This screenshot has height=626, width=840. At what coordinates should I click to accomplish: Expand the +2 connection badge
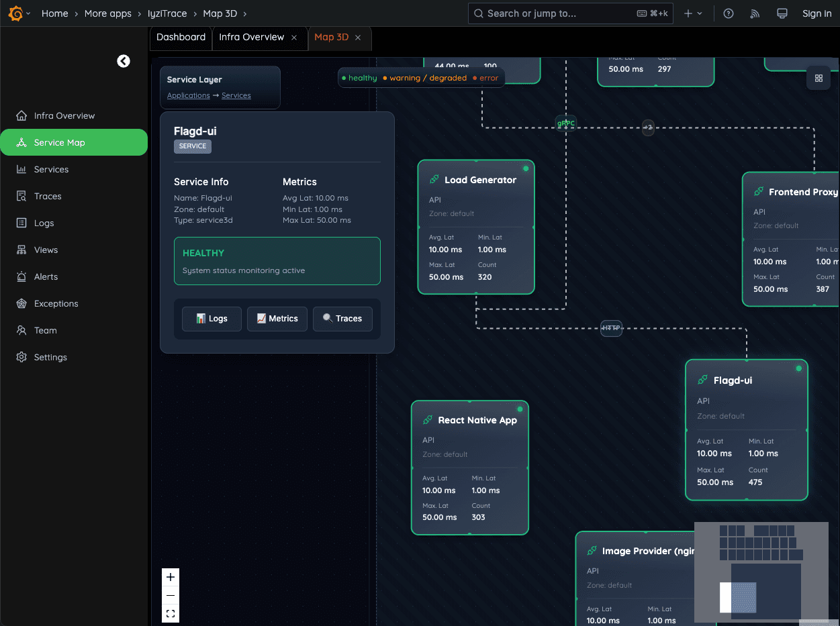coord(647,127)
